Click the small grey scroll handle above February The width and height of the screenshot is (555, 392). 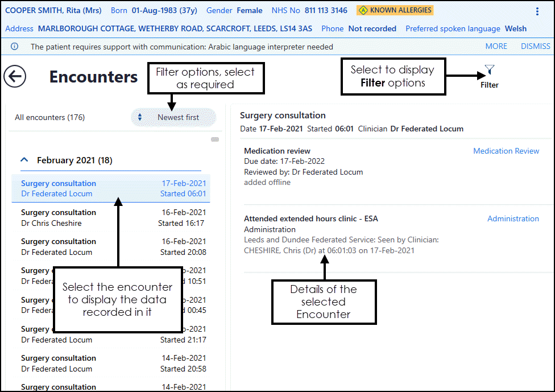(x=215, y=139)
